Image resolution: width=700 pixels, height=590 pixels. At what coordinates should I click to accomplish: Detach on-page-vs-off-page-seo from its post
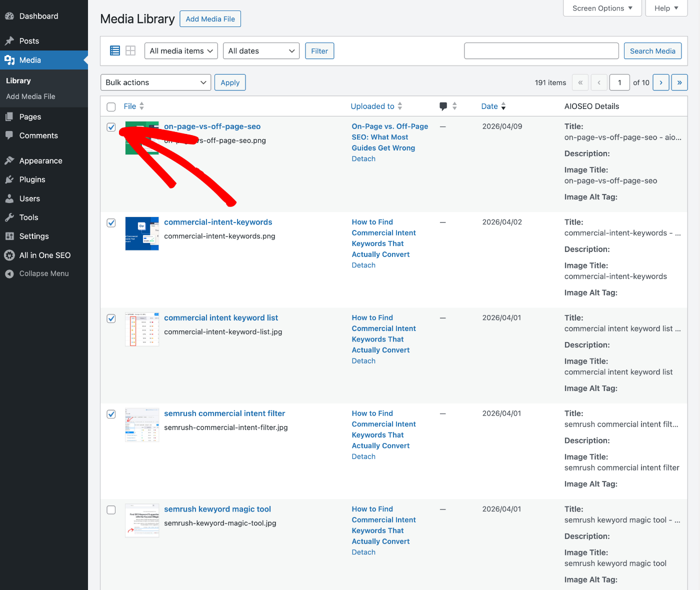click(x=363, y=158)
